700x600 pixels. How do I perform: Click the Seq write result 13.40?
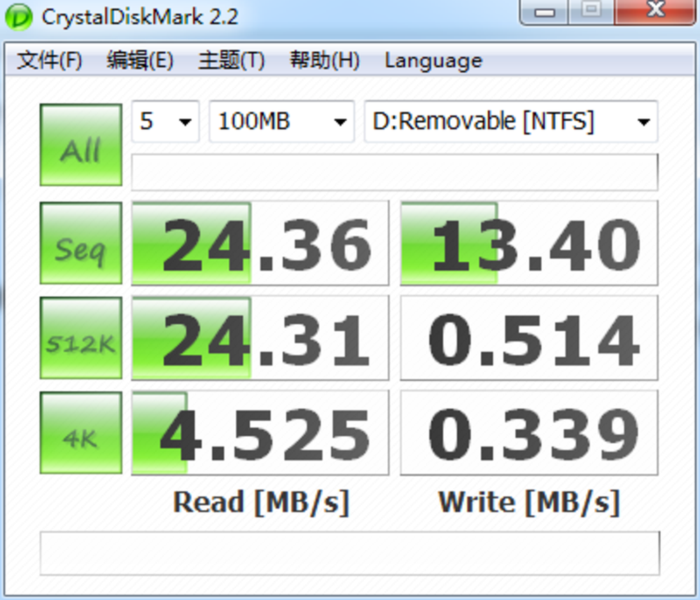coord(529,244)
